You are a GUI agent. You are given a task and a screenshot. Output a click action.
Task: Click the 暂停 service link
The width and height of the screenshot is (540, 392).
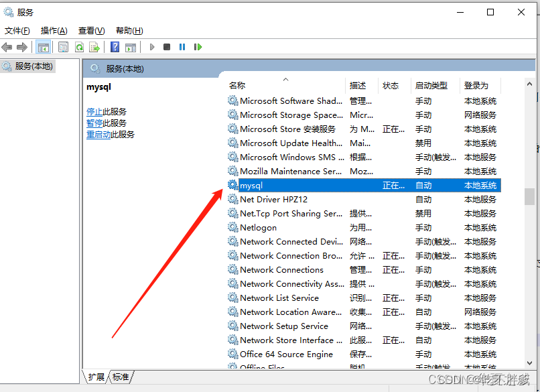pyautogui.click(x=94, y=123)
